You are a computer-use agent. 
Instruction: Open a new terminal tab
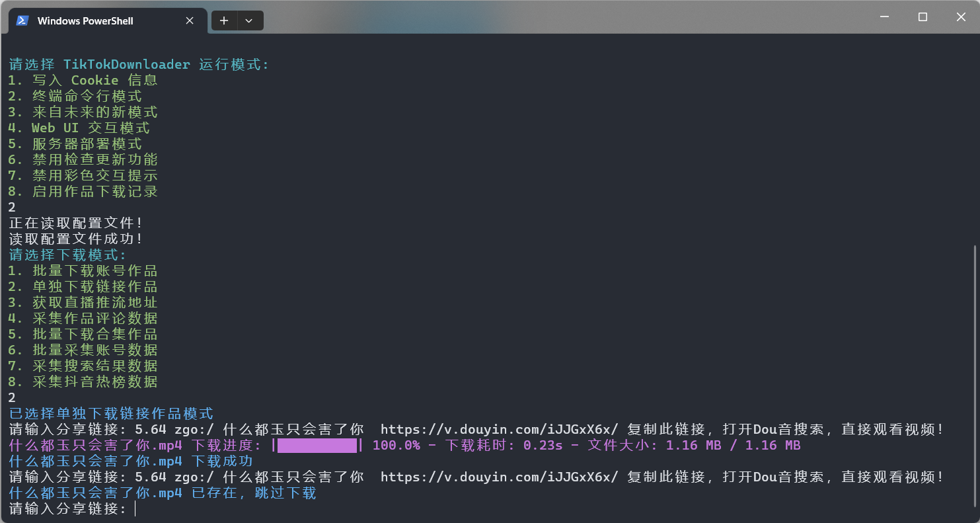click(224, 20)
